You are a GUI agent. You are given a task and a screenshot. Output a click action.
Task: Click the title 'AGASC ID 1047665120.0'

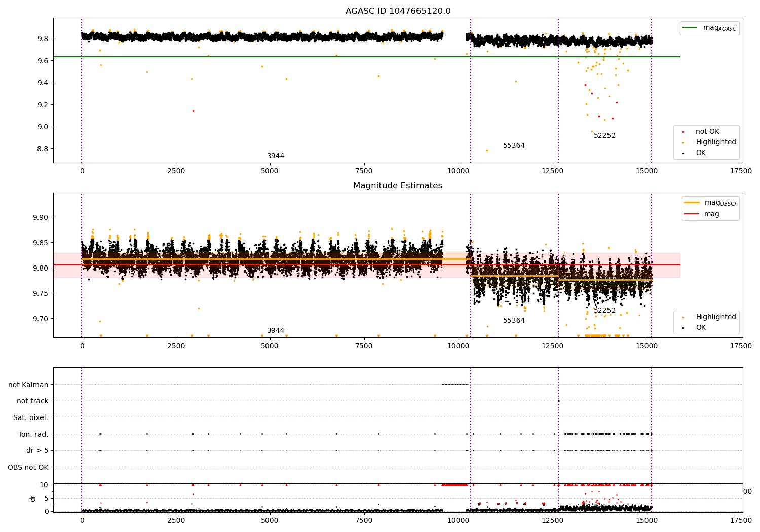click(398, 11)
